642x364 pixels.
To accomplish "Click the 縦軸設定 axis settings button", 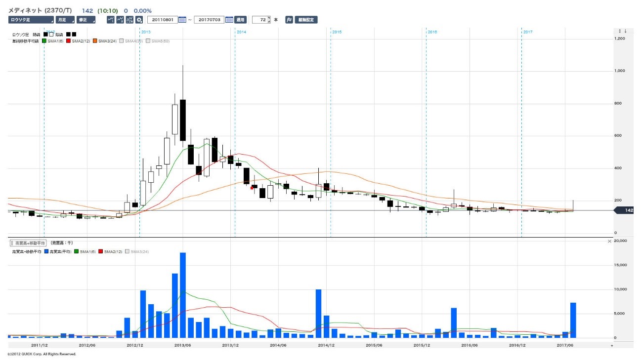I will tap(306, 20).
